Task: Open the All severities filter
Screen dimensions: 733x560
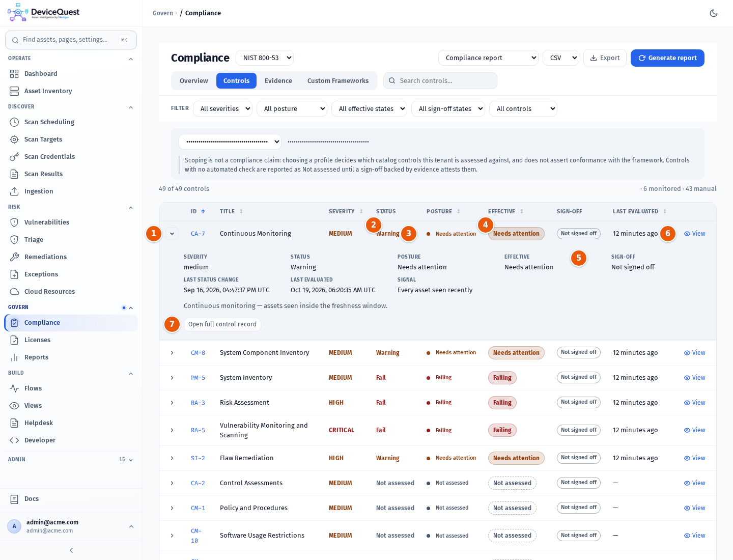Action: click(222, 108)
